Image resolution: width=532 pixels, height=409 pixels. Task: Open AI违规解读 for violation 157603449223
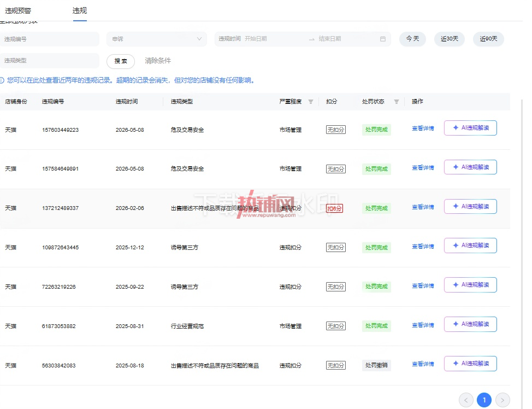coord(471,128)
